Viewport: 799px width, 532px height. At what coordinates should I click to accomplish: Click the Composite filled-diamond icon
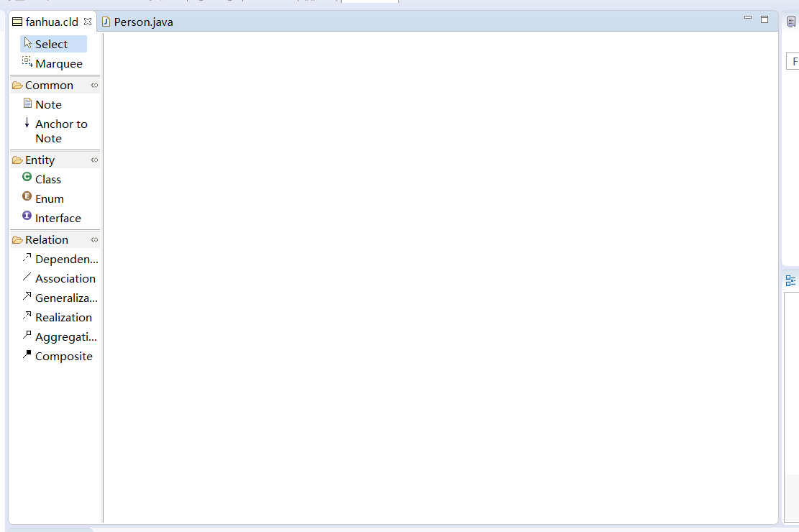27,354
